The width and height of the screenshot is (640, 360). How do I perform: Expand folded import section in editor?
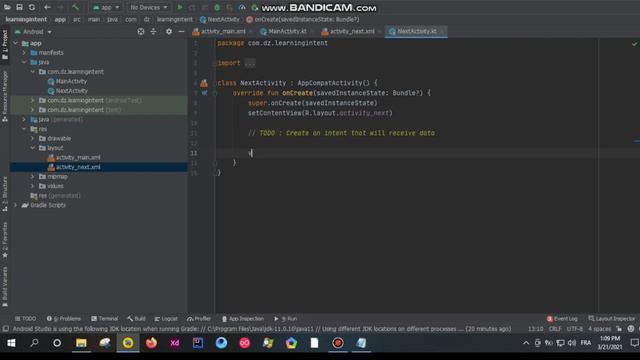coord(250,63)
